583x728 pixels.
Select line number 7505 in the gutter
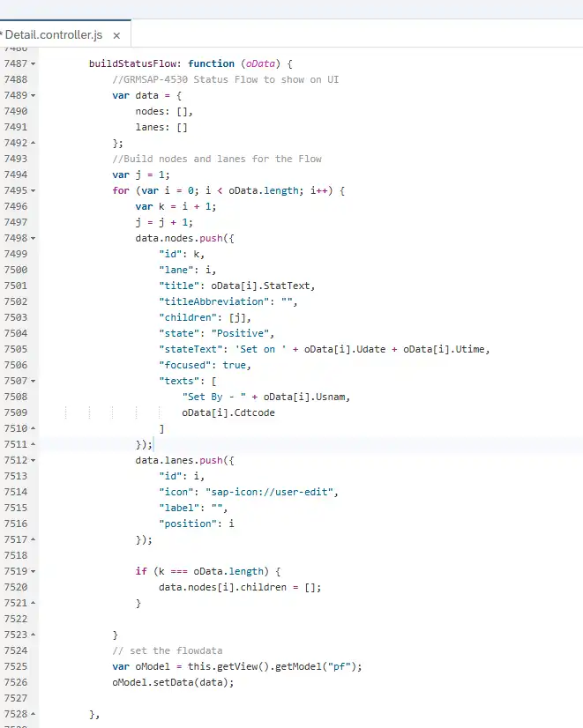click(x=14, y=349)
